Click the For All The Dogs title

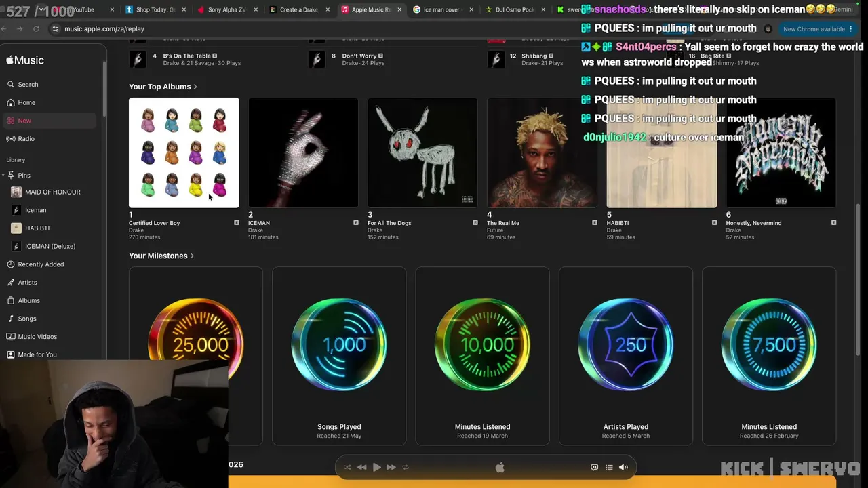coord(389,223)
